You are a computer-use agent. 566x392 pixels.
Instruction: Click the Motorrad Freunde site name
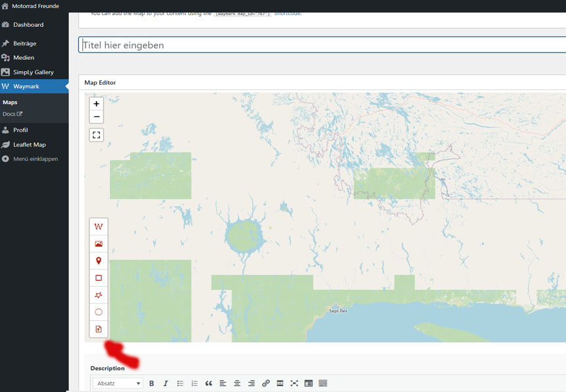35,6
